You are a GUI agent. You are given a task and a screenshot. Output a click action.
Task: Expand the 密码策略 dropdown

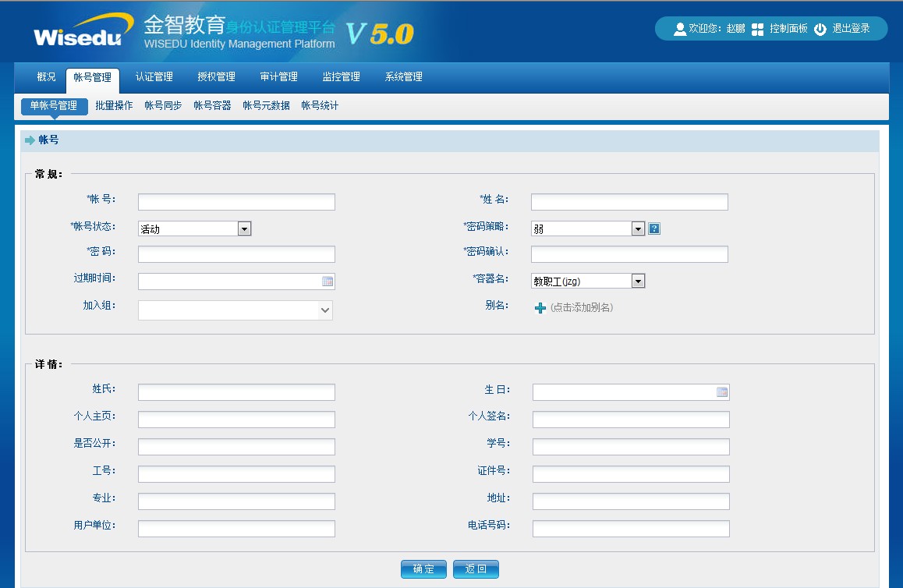[638, 228]
